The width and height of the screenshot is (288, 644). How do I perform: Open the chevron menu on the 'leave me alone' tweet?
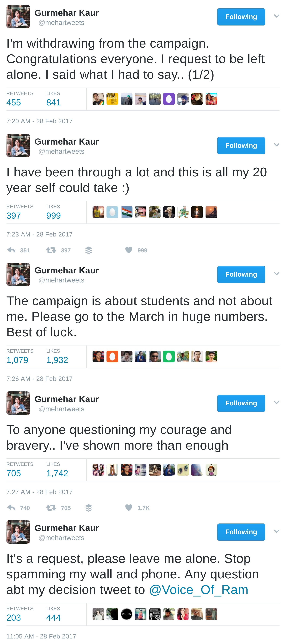pyautogui.click(x=276, y=531)
